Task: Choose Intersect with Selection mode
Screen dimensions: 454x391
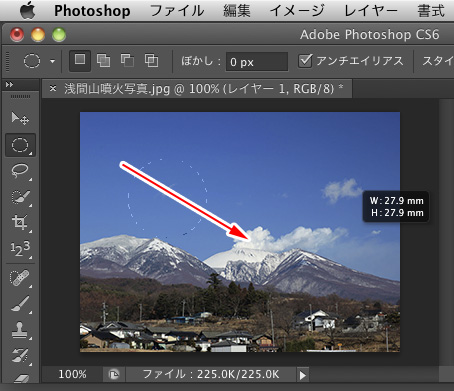Action: (x=151, y=61)
